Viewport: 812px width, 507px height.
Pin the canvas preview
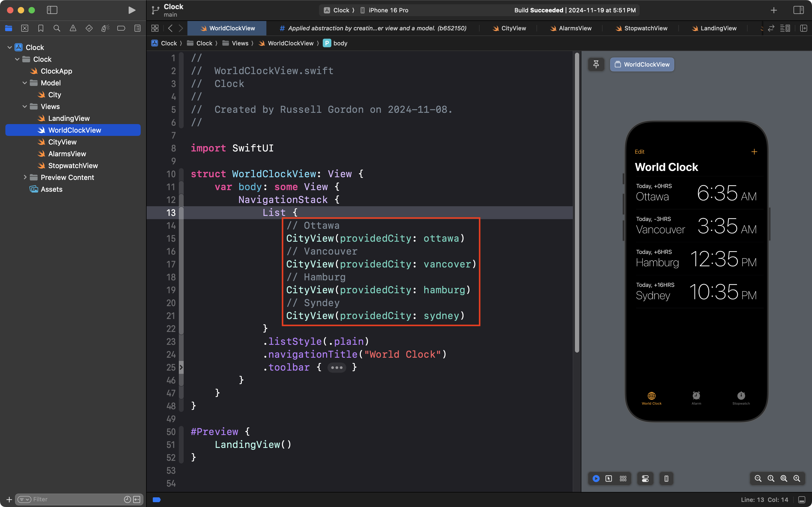pyautogui.click(x=596, y=64)
